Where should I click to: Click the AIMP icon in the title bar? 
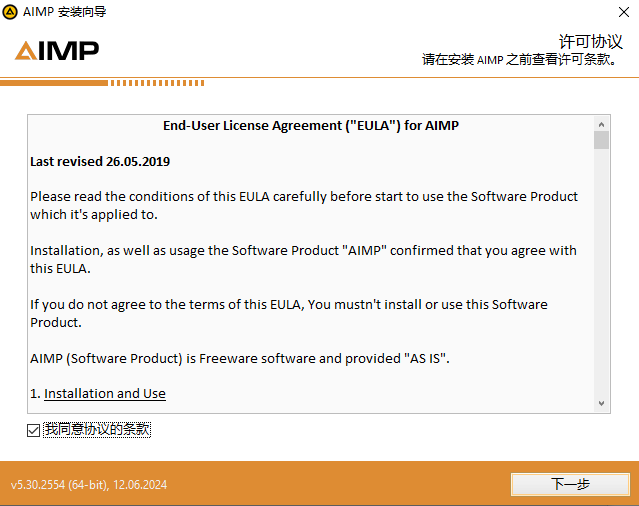(10, 12)
